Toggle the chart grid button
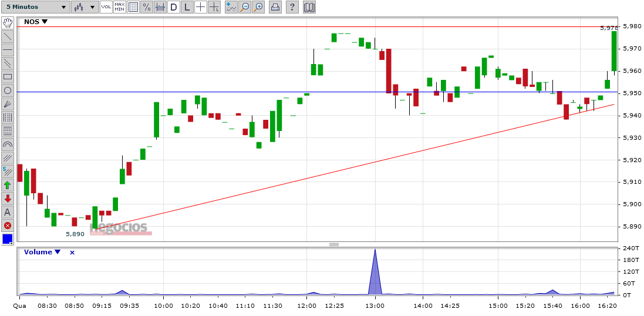Screen dimensions: 644x316 (x=133, y=7)
